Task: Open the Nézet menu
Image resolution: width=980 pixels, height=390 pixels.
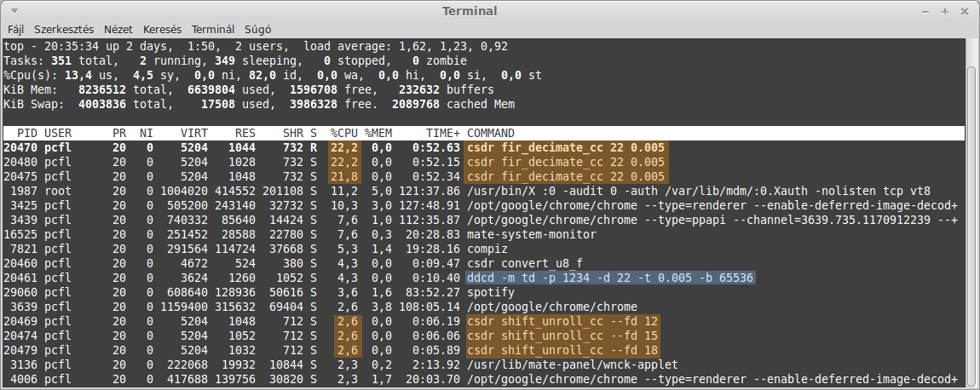Action: tap(118, 29)
